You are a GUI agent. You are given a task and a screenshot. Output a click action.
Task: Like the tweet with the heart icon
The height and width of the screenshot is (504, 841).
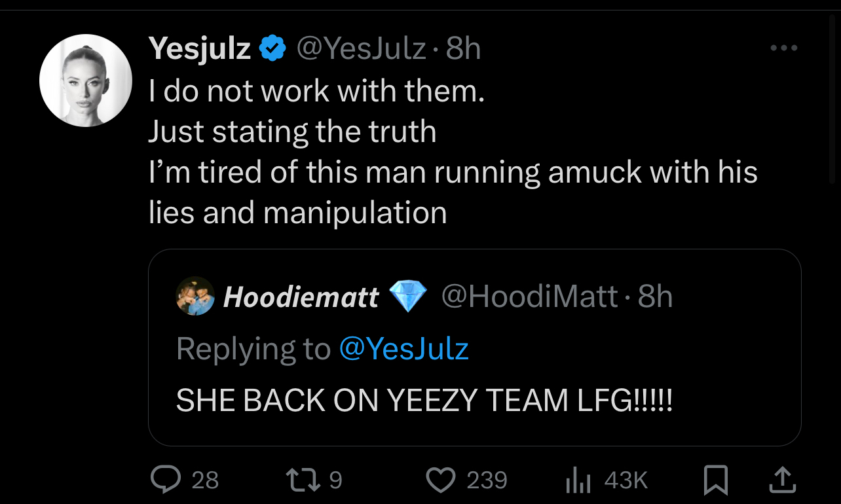coord(441,480)
